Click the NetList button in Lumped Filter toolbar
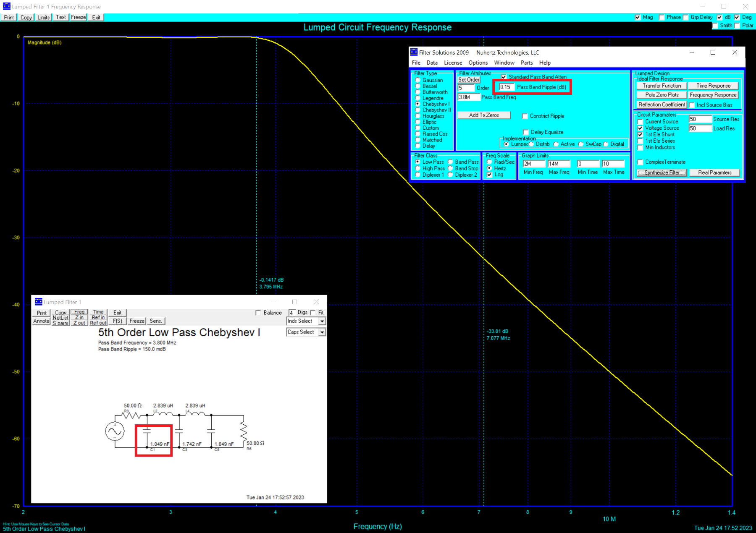 point(60,318)
